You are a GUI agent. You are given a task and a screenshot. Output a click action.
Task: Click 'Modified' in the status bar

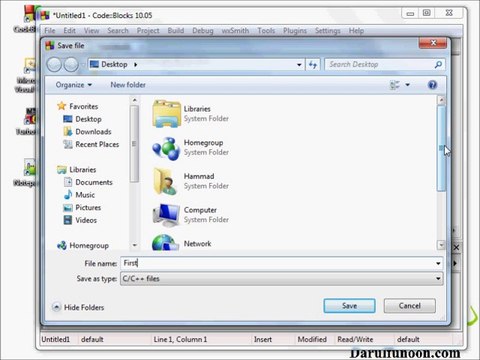click(312, 339)
